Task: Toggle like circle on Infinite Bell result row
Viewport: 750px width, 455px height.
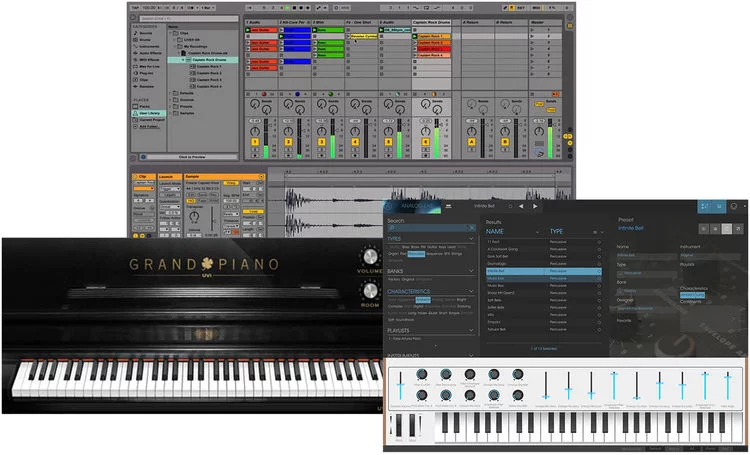Action: click(599, 271)
